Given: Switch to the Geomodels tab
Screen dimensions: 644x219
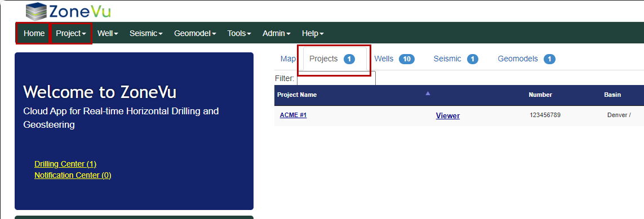Looking at the screenshot, I should (x=527, y=59).
